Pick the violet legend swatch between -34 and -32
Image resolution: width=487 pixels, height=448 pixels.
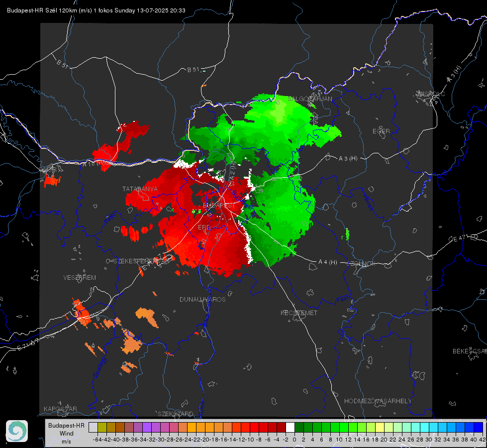[147, 428]
